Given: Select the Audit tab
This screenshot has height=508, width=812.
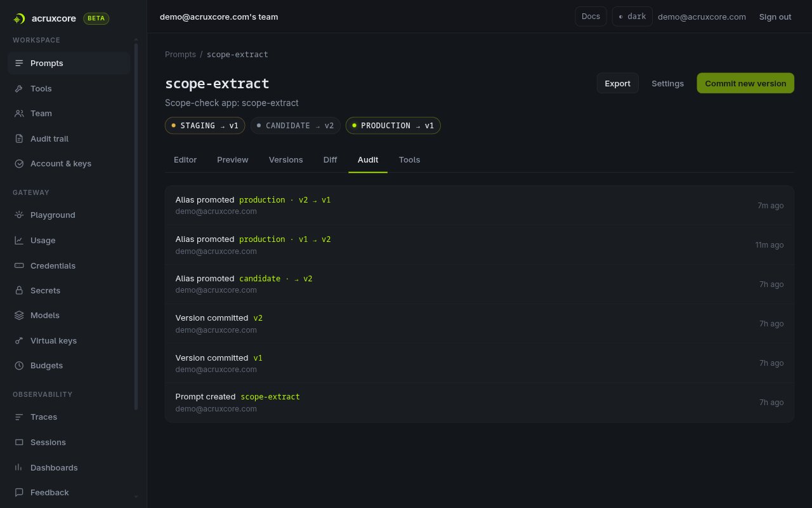Looking at the screenshot, I should click(x=368, y=160).
